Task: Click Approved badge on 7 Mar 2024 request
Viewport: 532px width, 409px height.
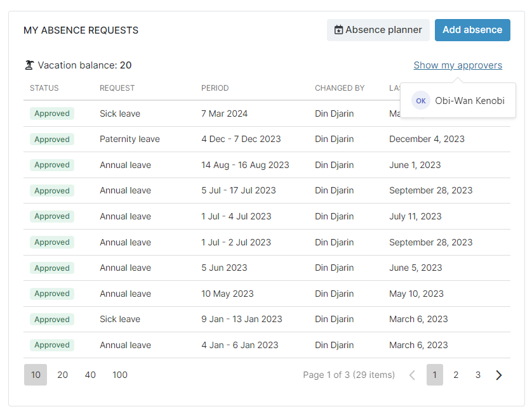Action: [x=52, y=114]
